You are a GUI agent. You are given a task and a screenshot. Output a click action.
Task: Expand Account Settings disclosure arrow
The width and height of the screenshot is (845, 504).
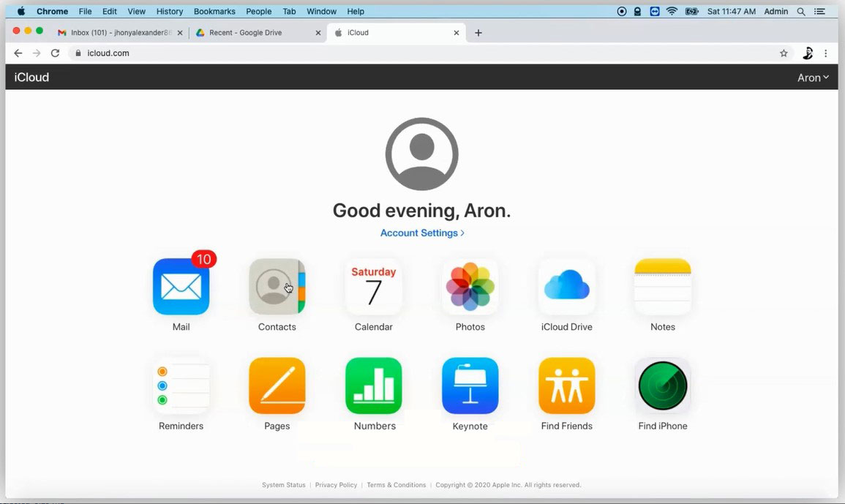tap(462, 233)
